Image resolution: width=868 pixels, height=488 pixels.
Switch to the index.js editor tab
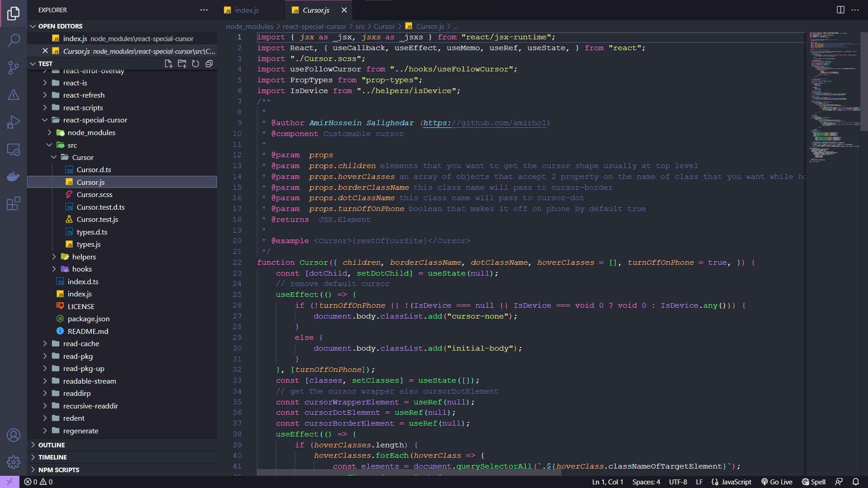[x=247, y=10]
